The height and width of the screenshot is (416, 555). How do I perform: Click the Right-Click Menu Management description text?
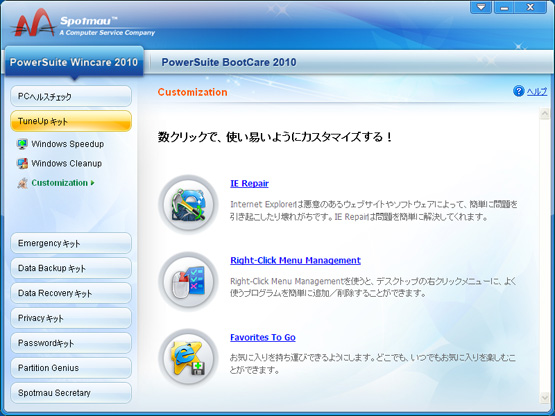373,287
